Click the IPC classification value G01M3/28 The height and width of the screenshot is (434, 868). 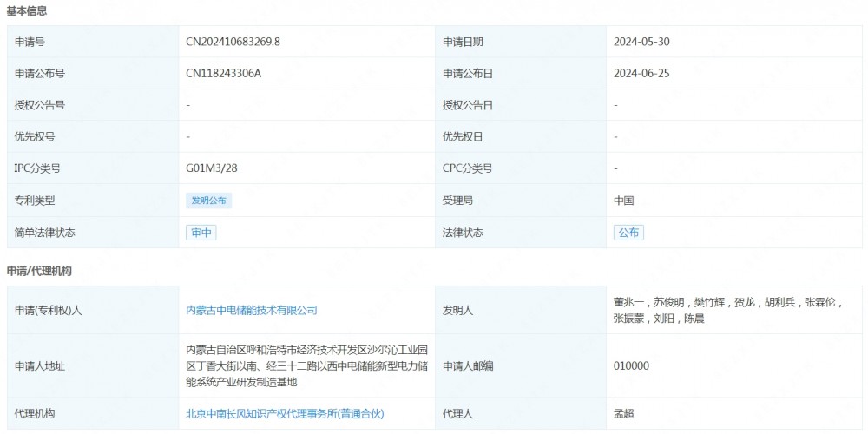211,168
